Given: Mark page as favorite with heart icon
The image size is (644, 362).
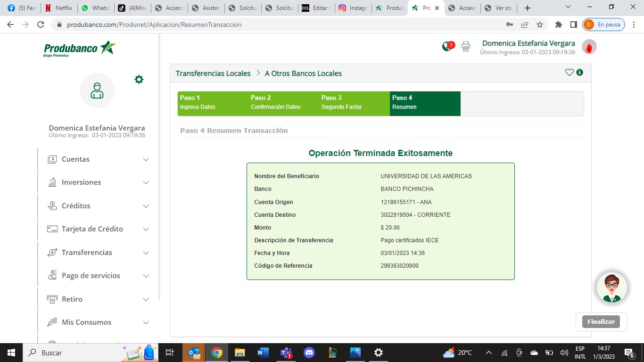Looking at the screenshot, I should coord(569,73).
